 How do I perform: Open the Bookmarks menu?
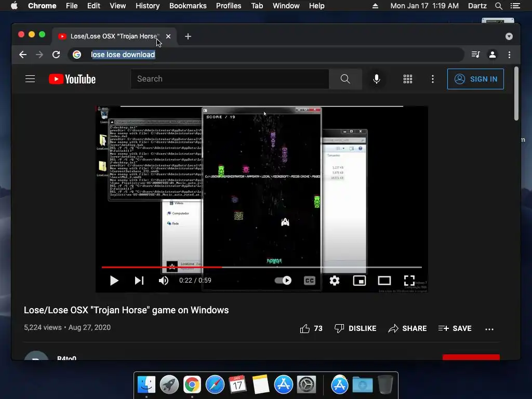[x=188, y=6]
